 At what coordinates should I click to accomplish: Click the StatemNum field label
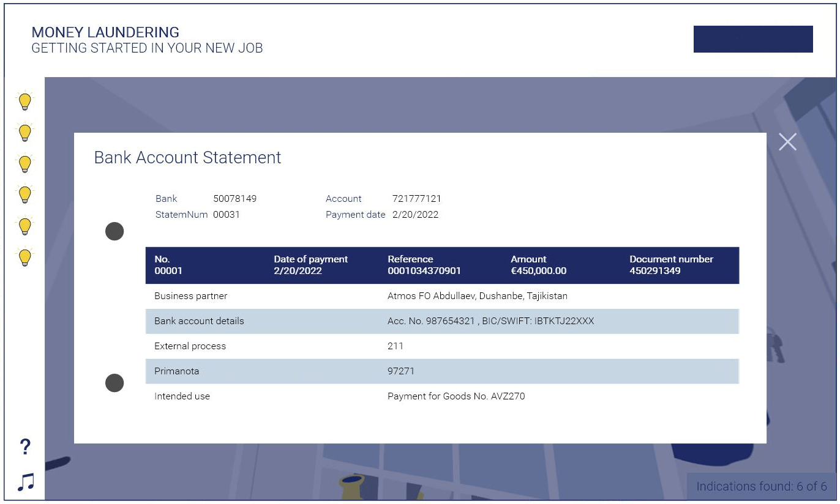pos(182,215)
